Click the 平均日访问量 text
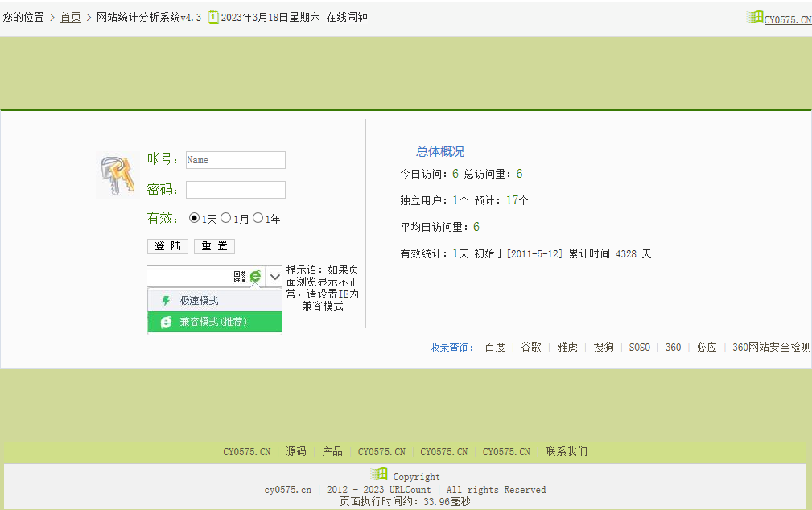The image size is (812, 510). tap(439, 227)
